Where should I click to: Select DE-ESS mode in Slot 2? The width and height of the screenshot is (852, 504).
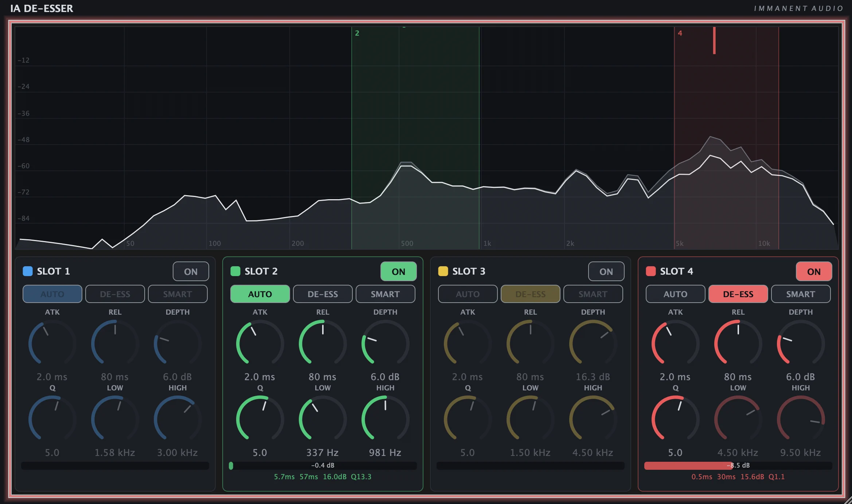[323, 294]
